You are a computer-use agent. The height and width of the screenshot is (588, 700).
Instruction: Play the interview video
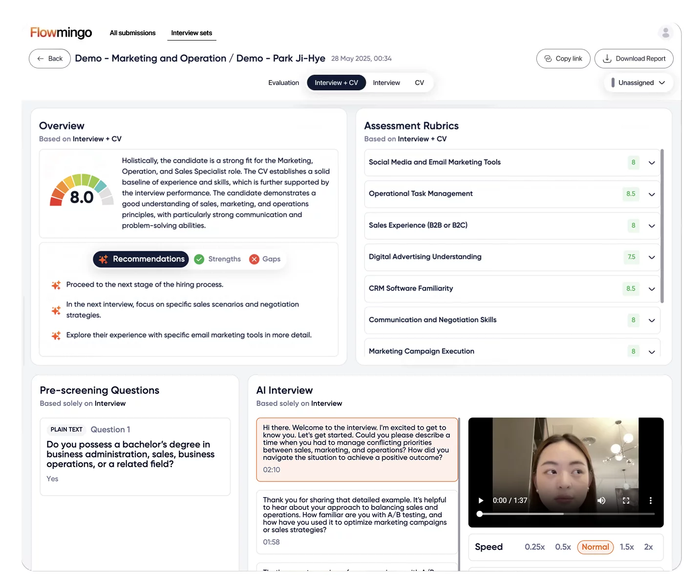click(x=481, y=501)
